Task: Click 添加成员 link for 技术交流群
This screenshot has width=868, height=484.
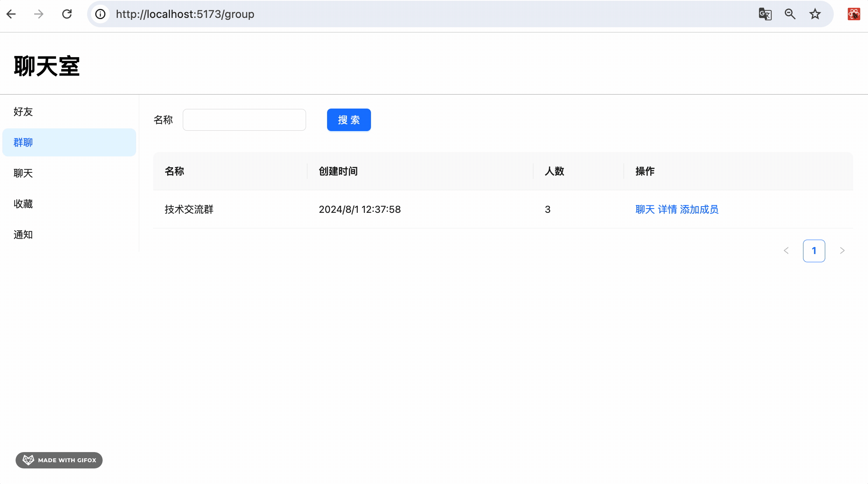Action: [x=699, y=209]
